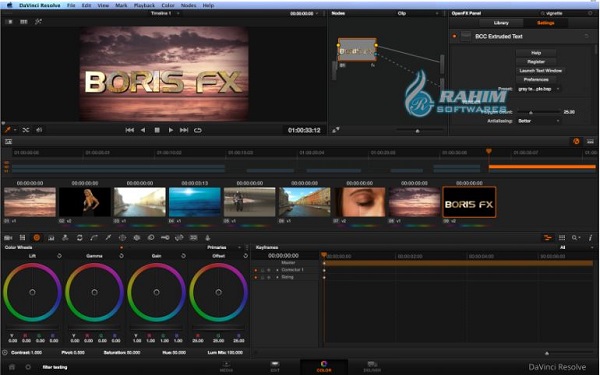
Task: Open the Apple menu
Action: click(x=10, y=5)
